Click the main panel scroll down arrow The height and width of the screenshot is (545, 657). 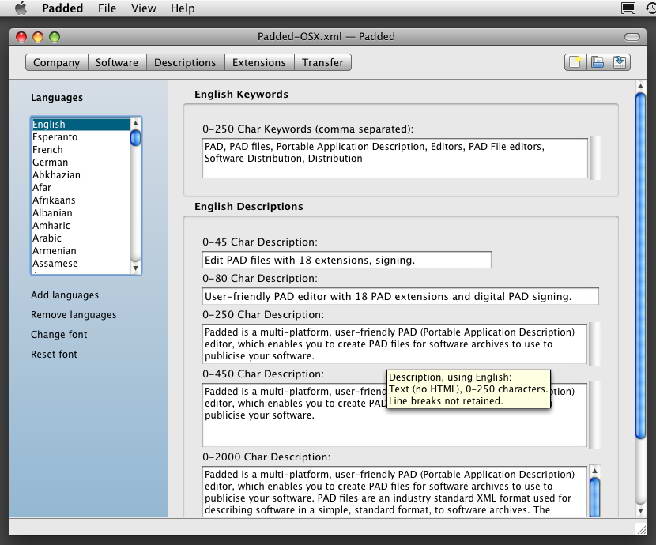coord(640,511)
